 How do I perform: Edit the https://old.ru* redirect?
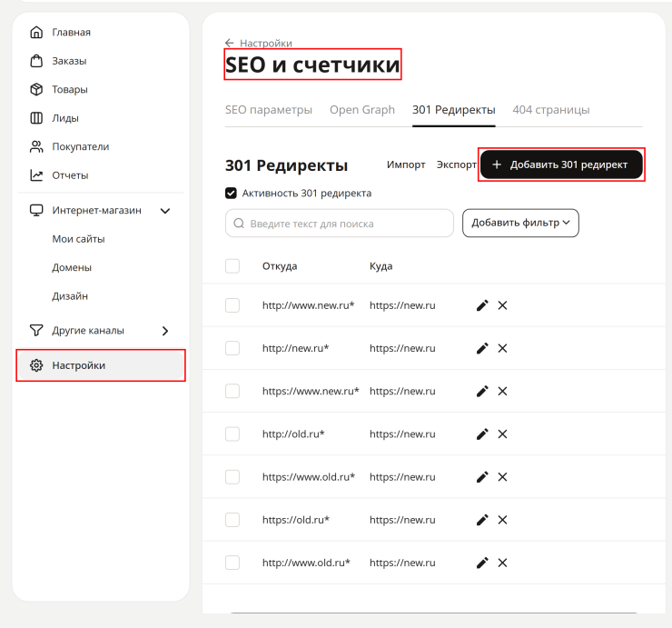[x=482, y=520]
